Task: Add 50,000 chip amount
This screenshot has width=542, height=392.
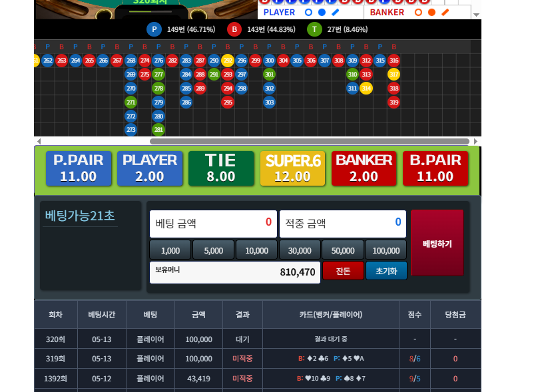Action: point(343,250)
